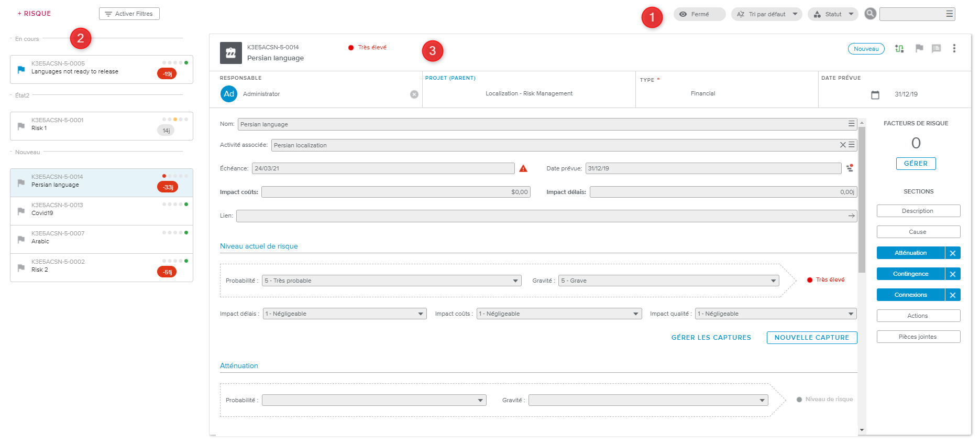Click the search magnifier icon
Screen dimensions: 980x441
pos(870,14)
